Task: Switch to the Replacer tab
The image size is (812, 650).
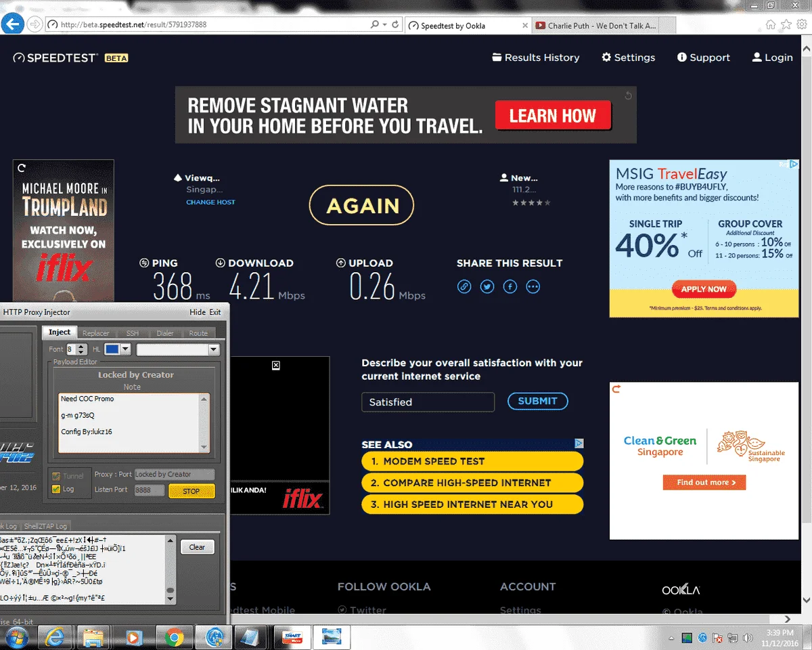Action: (95, 333)
